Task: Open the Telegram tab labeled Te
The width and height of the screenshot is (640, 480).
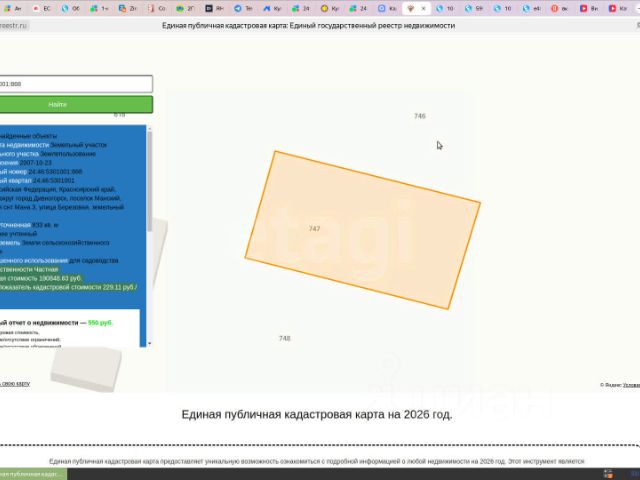Action: click(243, 8)
